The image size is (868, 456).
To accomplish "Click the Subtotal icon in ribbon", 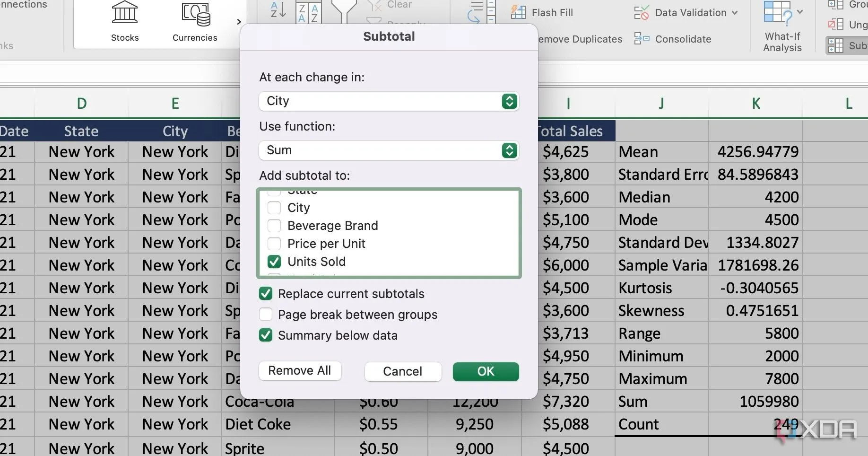I will click(836, 45).
